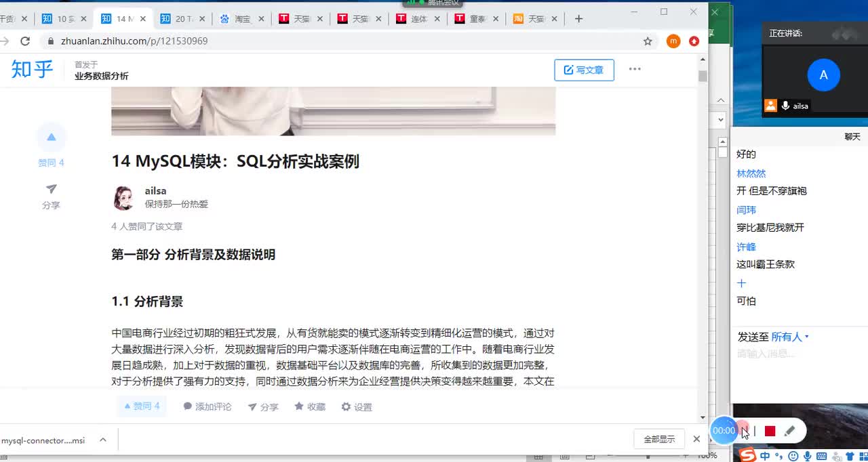Expand the mysql-connector download options chevron
This screenshot has width=868, height=462.
point(103,440)
